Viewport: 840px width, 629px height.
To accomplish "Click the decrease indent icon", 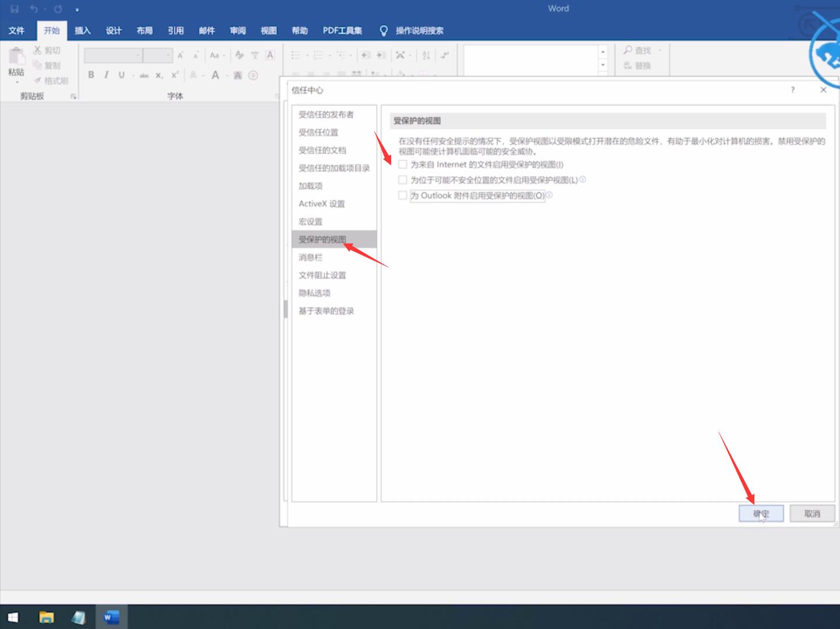I will (366, 55).
